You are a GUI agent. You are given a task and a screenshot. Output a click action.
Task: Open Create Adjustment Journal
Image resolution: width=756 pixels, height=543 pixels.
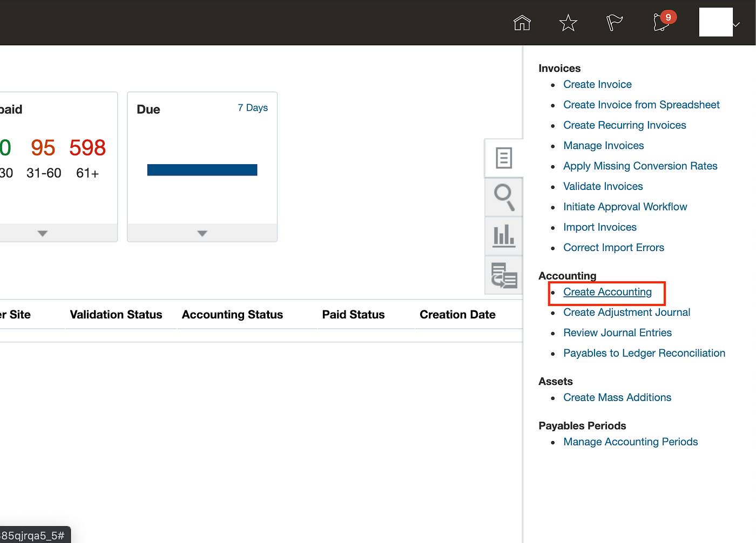pyautogui.click(x=627, y=313)
